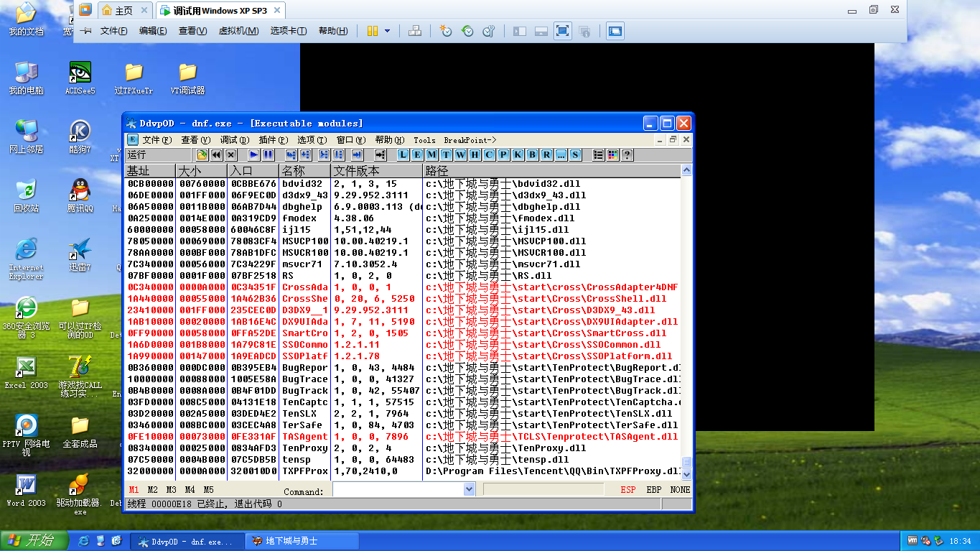Open Run trace with '...' button
The width and height of the screenshot is (980, 551).
pyautogui.click(x=561, y=154)
